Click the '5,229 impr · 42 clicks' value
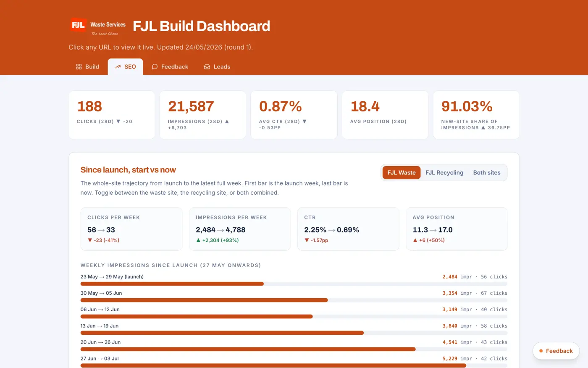The height and width of the screenshot is (368, 588). [x=475, y=359]
